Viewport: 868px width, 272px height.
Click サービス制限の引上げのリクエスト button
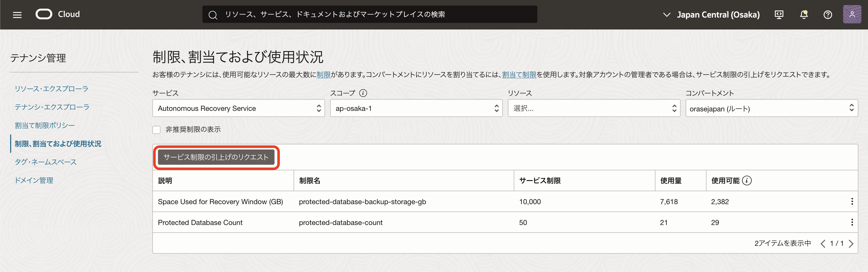[x=216, y=157]
